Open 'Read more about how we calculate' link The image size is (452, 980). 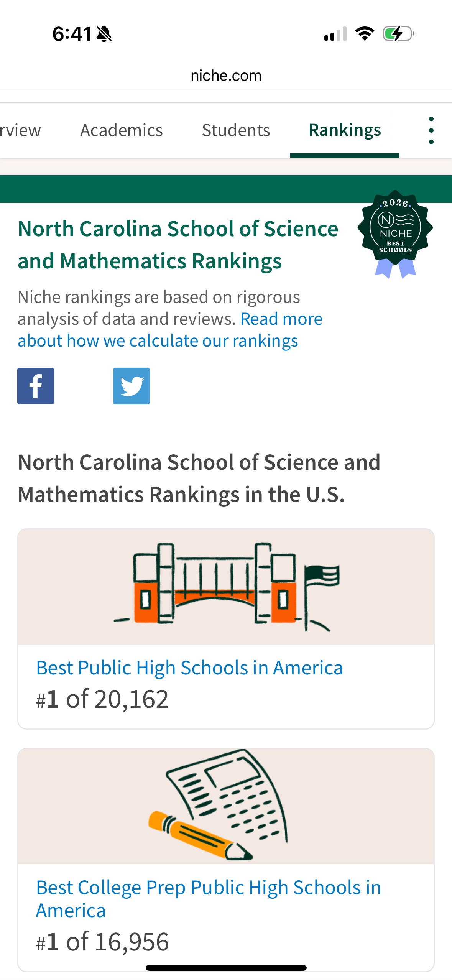pos(170,330)
